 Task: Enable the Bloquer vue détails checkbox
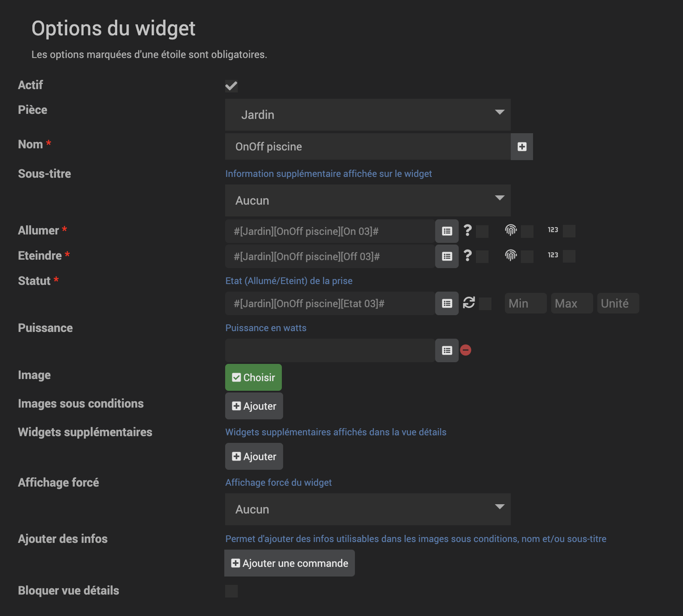[x=231, y=591]
